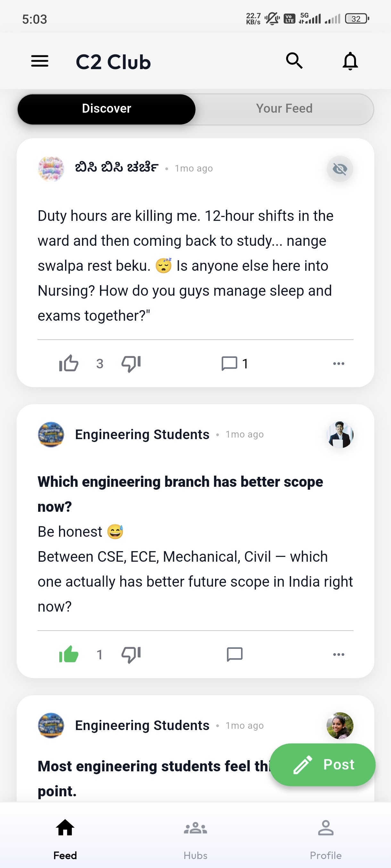This screenshot has width=391, height=868.
Task: Switch to the Discover feed toggle
Action: tap(107, 109)
